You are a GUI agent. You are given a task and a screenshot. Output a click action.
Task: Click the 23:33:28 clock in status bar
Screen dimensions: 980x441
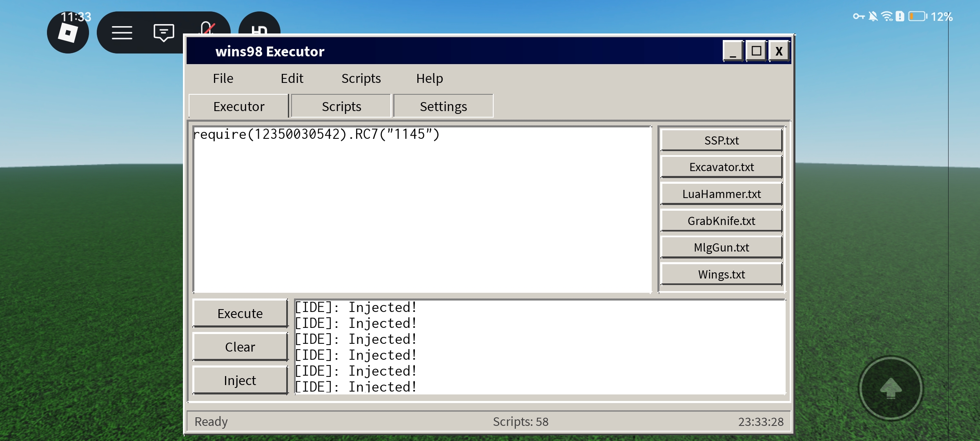(x=761, y=421)
